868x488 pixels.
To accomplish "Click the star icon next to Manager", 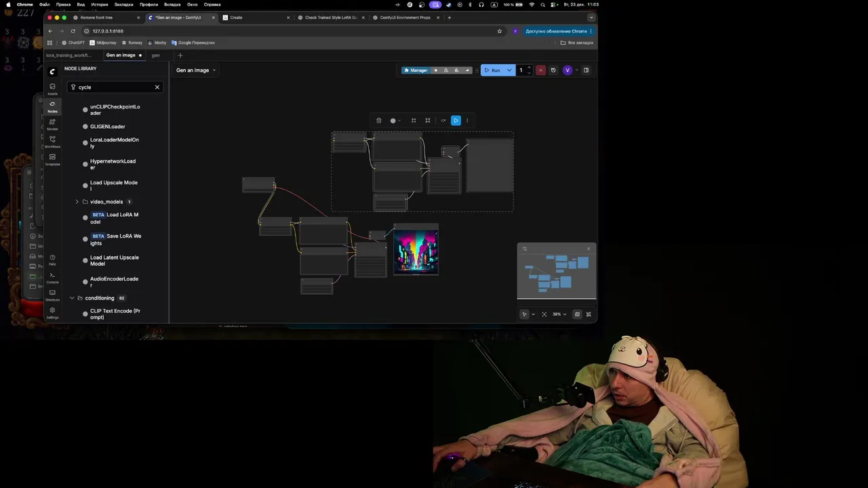I will (x=435, y=70).
